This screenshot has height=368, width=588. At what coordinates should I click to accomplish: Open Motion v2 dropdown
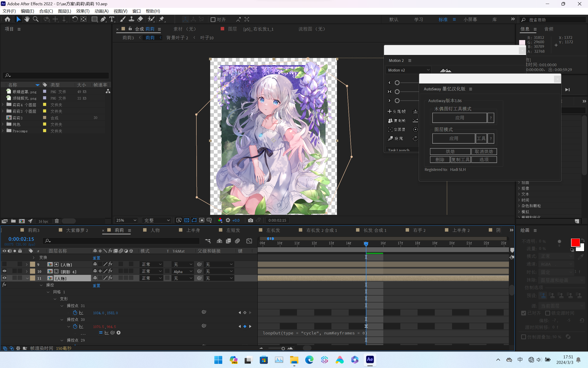tap(408, 70)
